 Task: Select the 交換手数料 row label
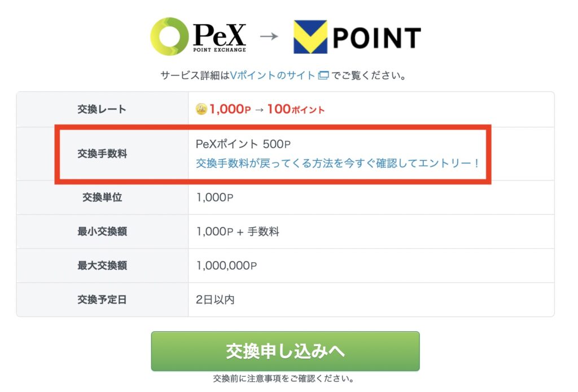102,153
